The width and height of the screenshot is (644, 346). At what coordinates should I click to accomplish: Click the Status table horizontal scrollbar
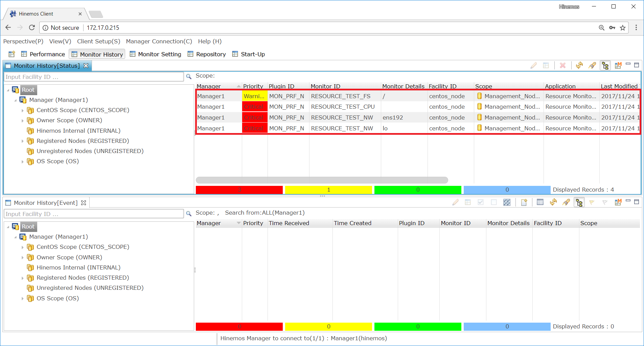[322, 180]
